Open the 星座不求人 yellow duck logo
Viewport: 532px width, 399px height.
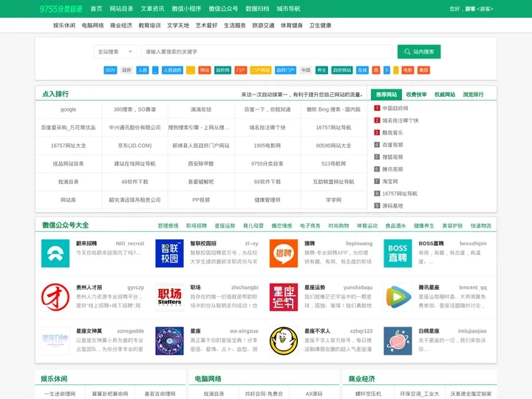tap(284, 341)
